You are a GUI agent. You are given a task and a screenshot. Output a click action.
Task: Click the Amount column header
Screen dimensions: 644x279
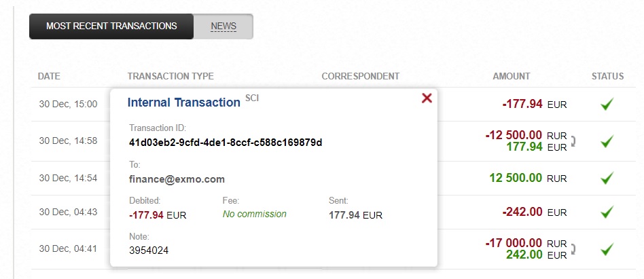[x=512, y=76]
